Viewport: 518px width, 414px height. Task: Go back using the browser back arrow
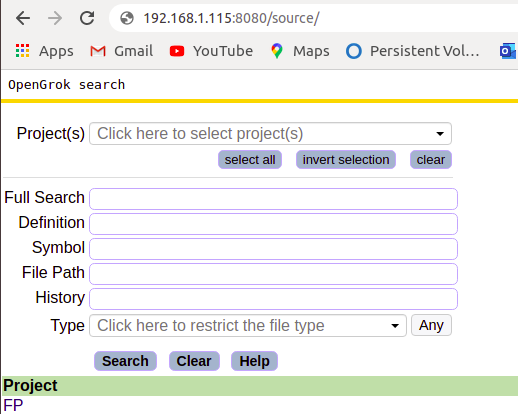pos(23,18)
